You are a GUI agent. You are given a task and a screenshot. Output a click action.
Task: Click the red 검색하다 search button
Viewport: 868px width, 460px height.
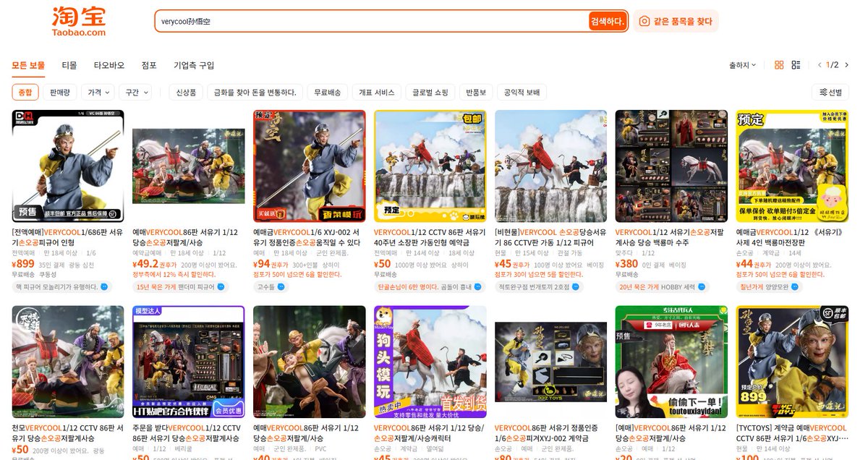(608, 20)
